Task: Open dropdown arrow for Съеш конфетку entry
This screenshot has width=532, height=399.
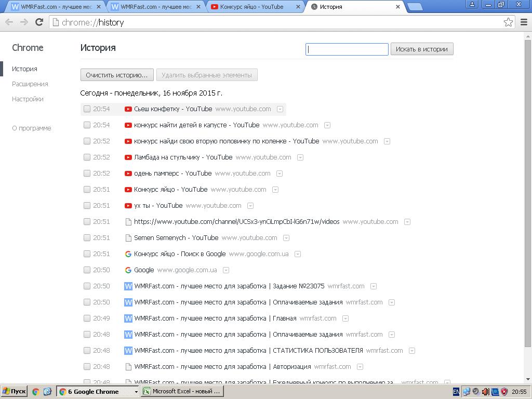Action: click(280, 109)
